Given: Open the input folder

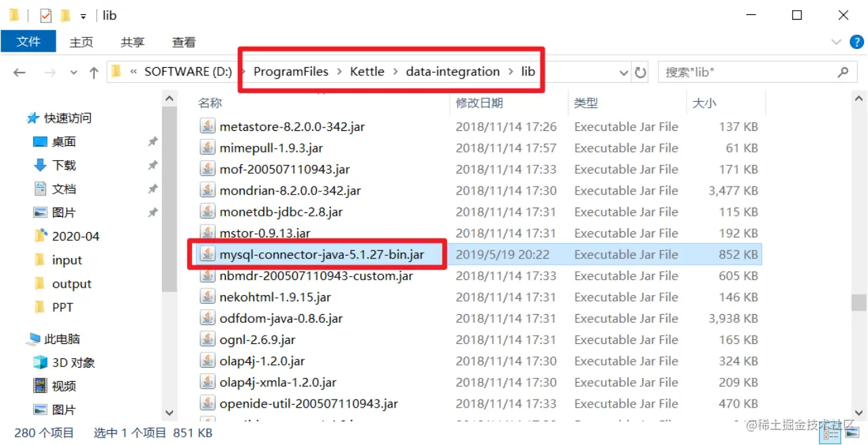Looking at the screenshot, I should (66, 260).
